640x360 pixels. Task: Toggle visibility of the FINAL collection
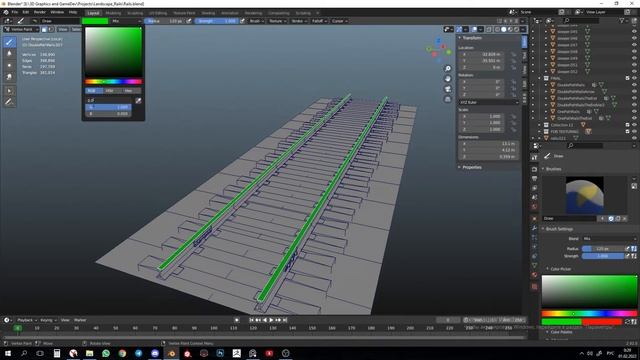pyautogui.click(x=634, y=78)
